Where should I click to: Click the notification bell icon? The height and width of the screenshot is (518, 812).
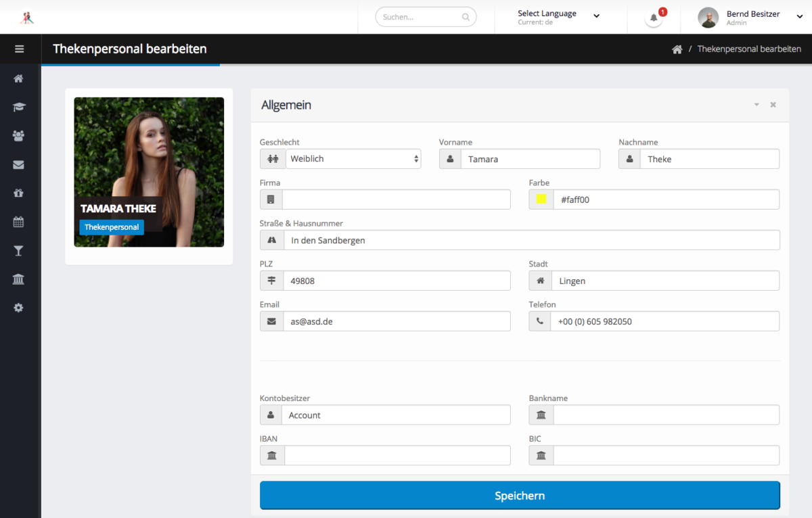click(x=654, y=18)
